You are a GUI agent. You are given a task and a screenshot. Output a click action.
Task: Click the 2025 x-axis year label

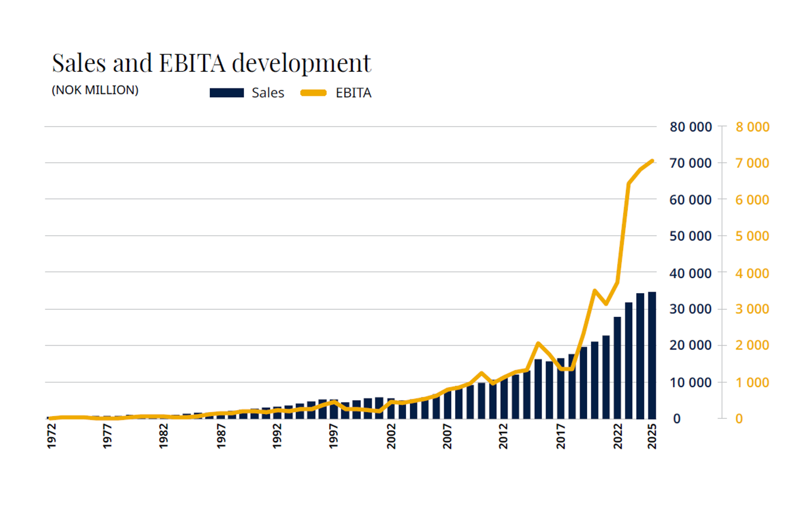coord(652,436)
